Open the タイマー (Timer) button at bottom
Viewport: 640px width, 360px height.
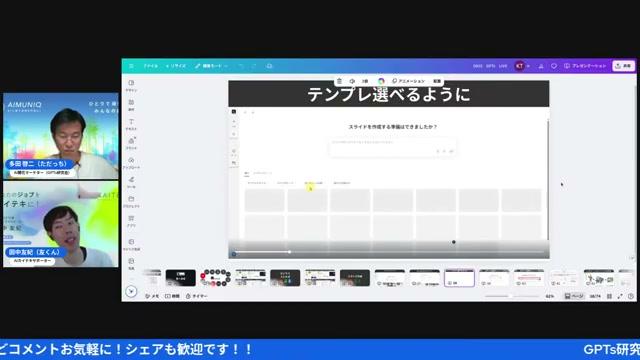tap(196, 296)
